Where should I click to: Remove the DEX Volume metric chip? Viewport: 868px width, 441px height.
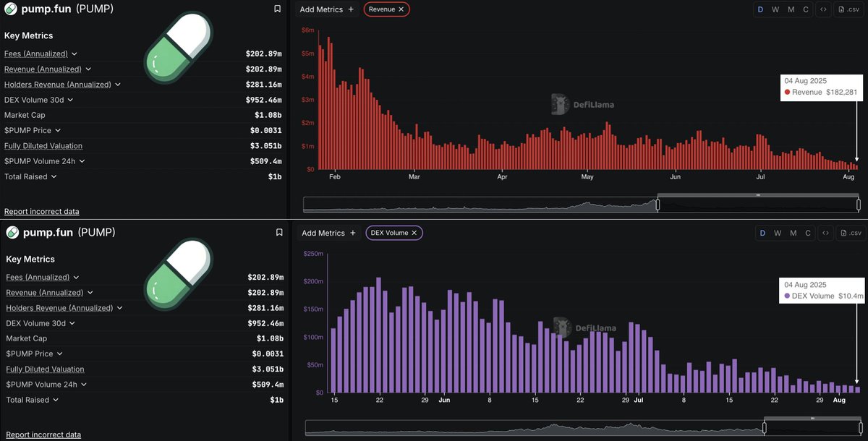click(x=413, y=233)
